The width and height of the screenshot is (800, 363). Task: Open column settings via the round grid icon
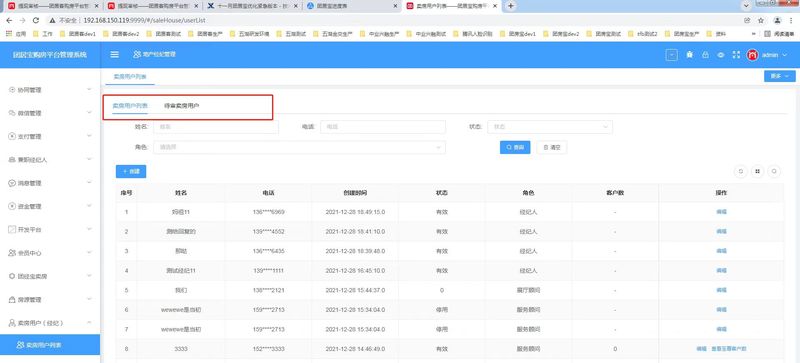[758, 172]
